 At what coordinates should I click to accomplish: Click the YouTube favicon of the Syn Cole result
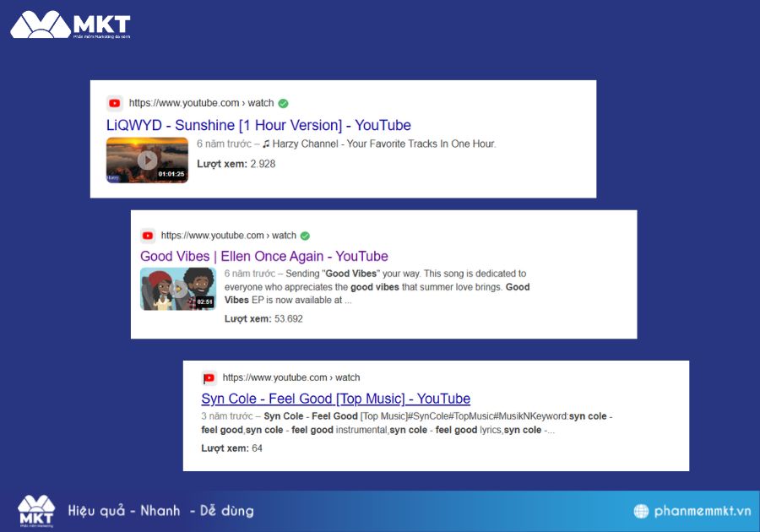tap(209, 377)
